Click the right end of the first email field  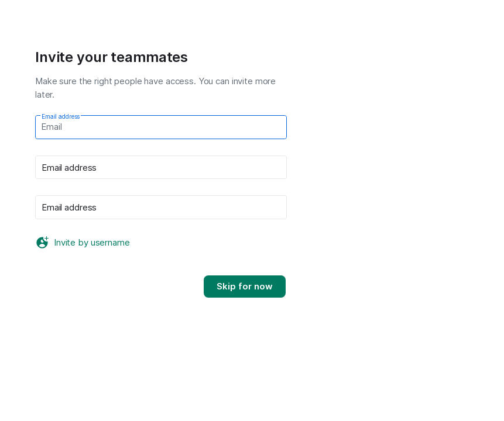[x=275, y=127]
